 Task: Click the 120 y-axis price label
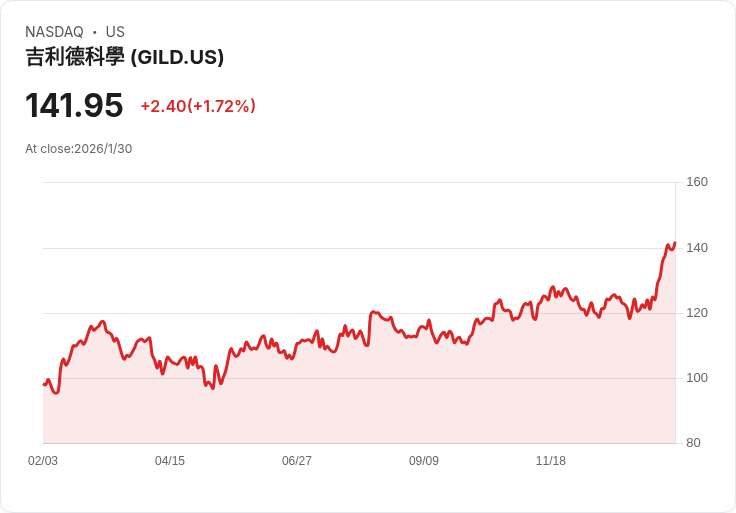point(697,313)
